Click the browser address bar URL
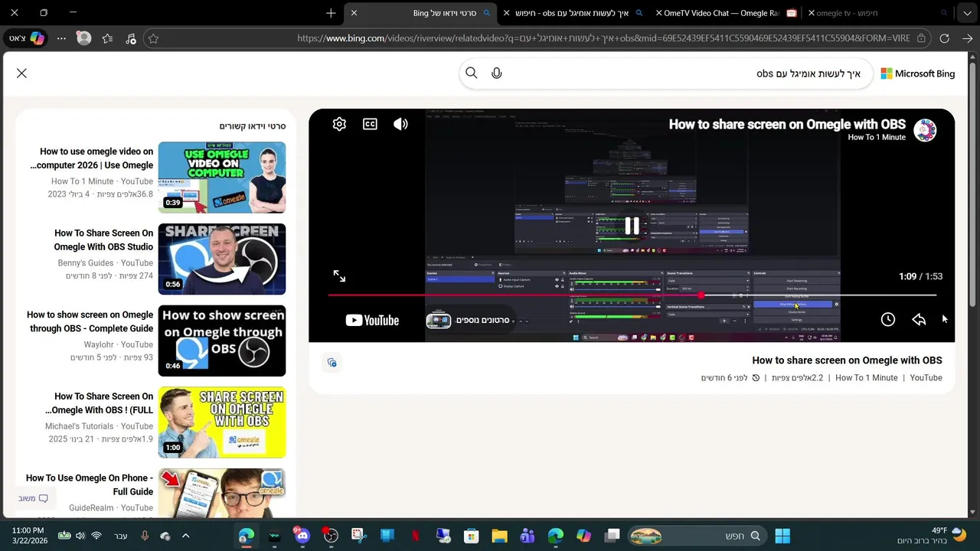 tap(603, 38)
